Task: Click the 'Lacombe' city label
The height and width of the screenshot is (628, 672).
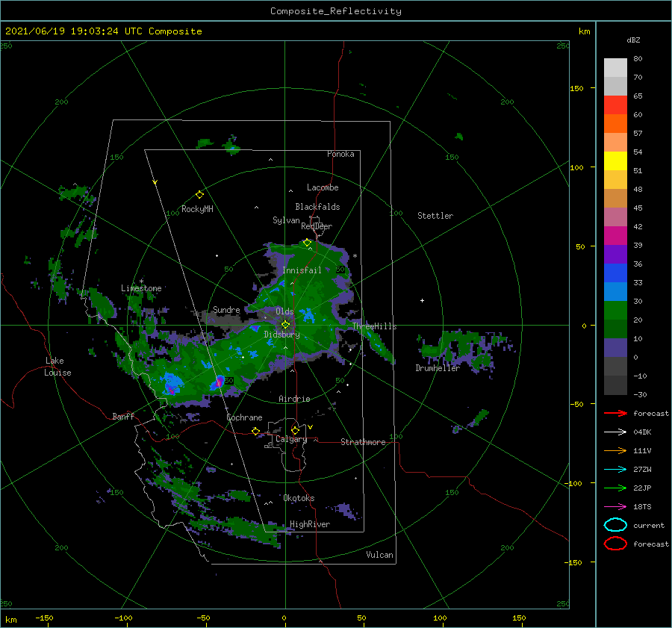Action: [x=323, y=187]
